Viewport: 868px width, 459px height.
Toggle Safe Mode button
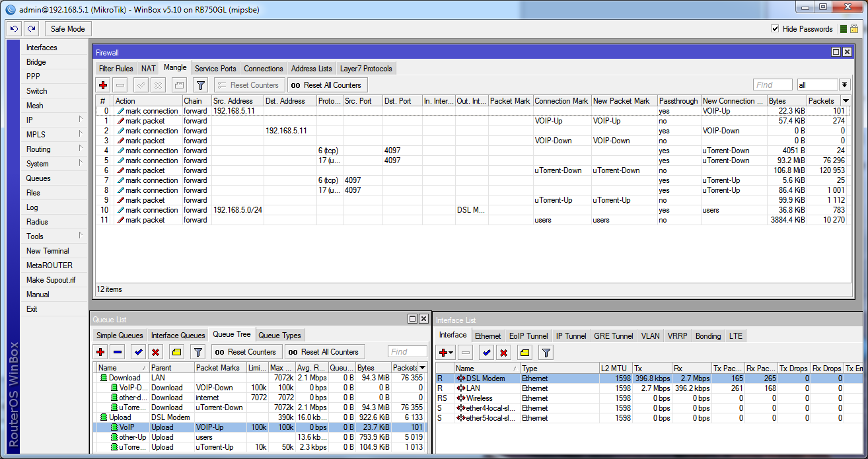coord(67,29)
